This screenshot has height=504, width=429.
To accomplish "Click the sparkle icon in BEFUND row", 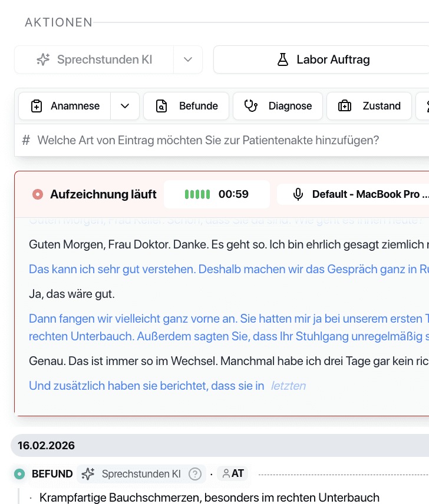I will click(88, 474).
